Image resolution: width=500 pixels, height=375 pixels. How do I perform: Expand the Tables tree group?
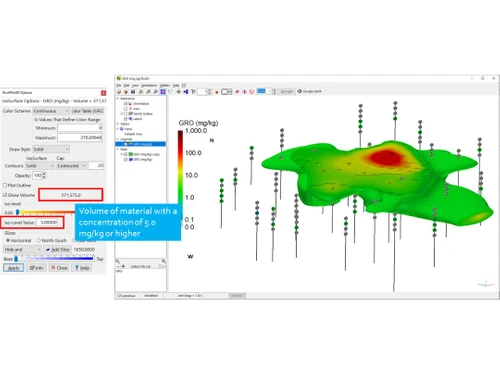tap(117, 124)
